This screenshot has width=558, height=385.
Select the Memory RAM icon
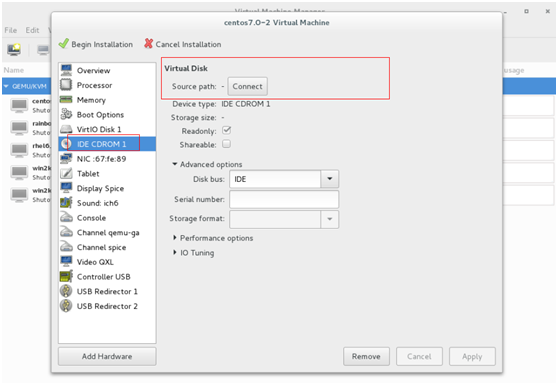pyautogui.click(x=66, y=99)
